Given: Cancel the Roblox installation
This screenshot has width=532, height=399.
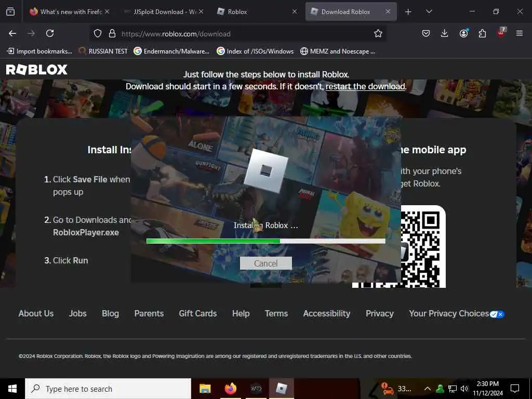Looking at the screenshot, I should click(265, 263).
